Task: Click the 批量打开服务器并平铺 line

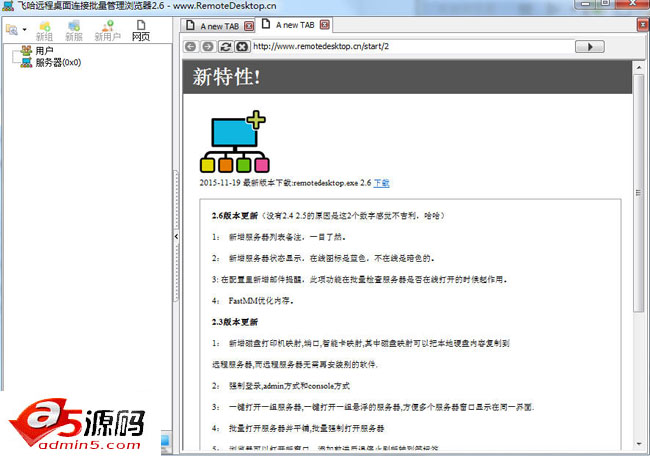Action: point(298,428)
